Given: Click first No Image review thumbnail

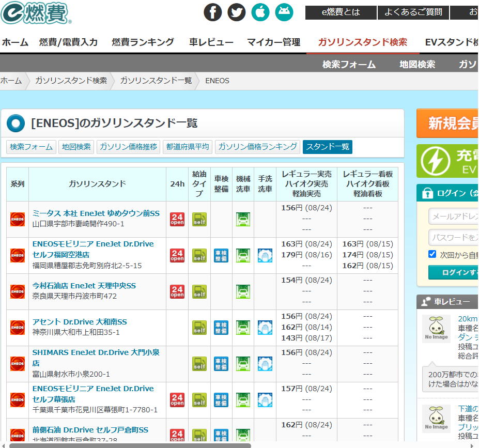Looking at the screenshot, I should click(x=436, y=329).
